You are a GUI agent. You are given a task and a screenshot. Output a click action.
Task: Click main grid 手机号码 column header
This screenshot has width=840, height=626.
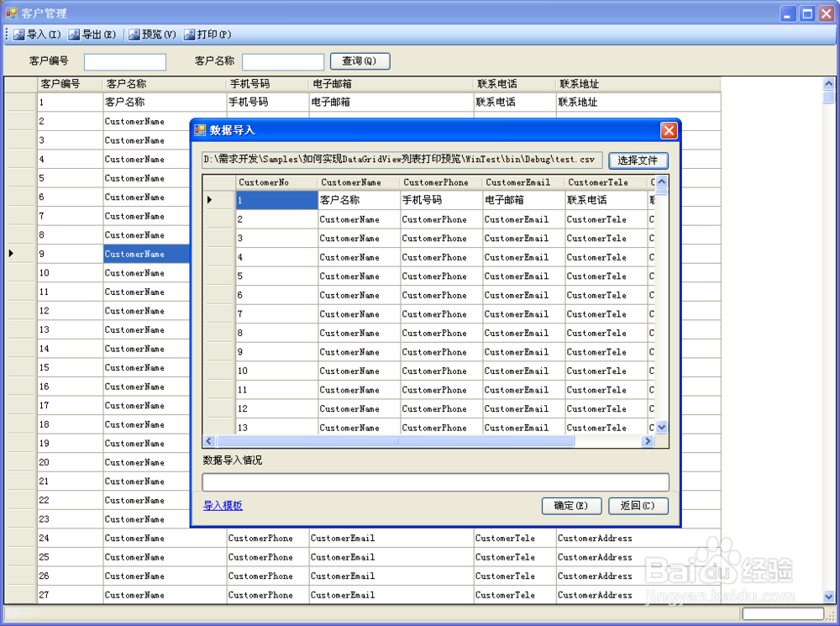coord(268,84)
